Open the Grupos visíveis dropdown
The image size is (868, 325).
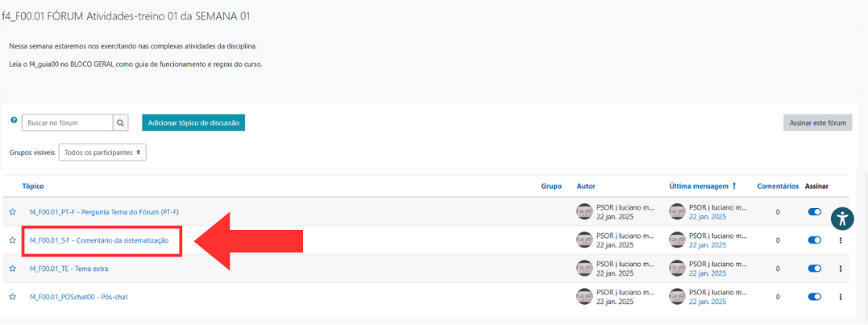pos(102,152)
